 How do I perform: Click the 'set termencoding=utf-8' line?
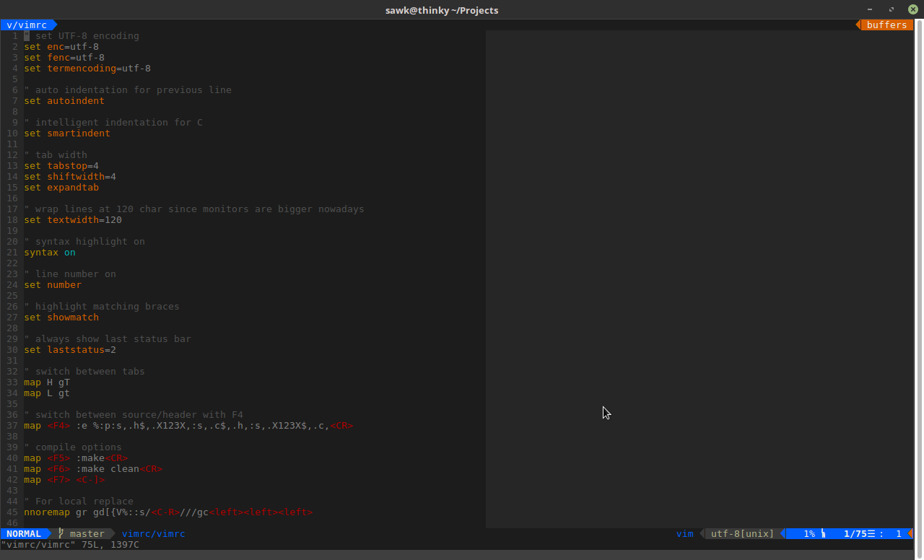pos(87,69)
